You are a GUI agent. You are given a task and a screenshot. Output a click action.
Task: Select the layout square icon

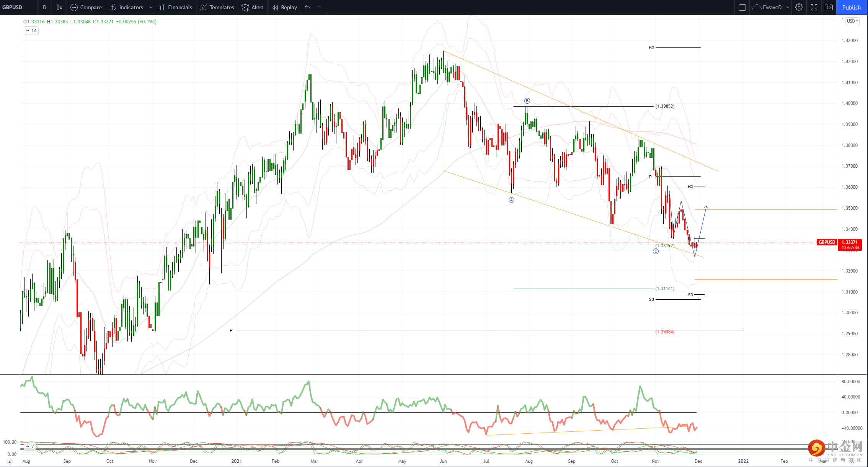tap(742, 7)
